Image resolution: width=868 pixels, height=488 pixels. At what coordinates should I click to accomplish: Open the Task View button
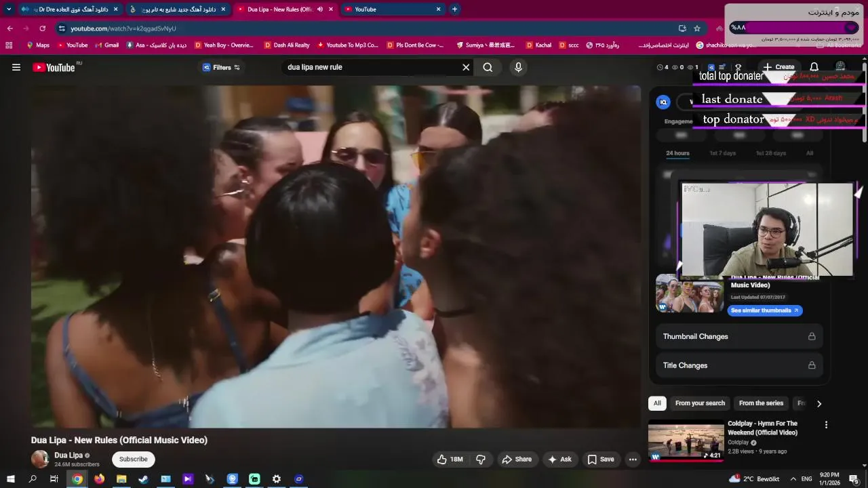click(x=54, y=479)
